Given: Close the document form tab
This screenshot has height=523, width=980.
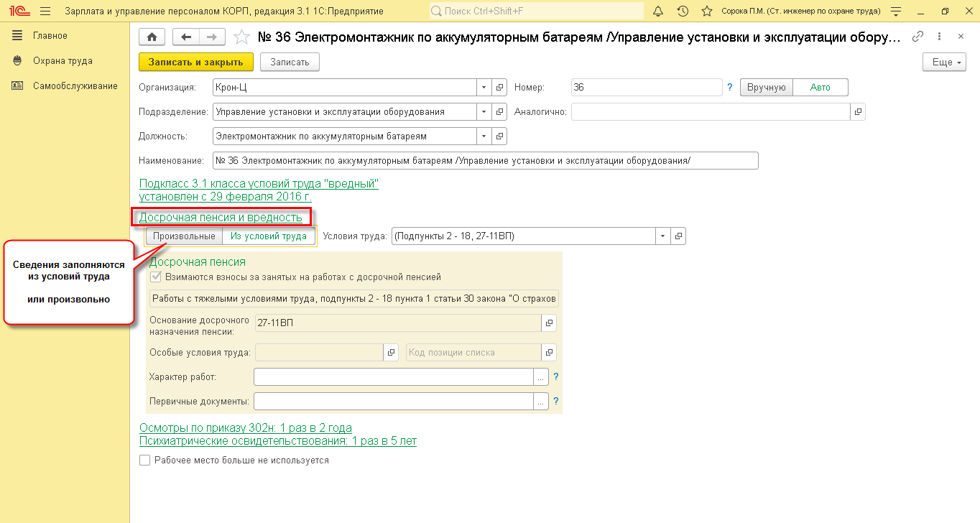Looking at the screenshot, I should (961, 37).
